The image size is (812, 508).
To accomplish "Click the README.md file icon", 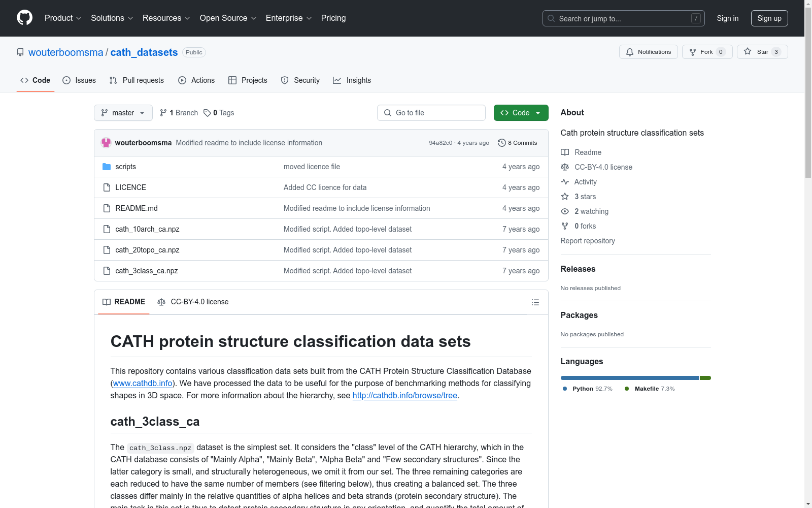I will [107, 208].
